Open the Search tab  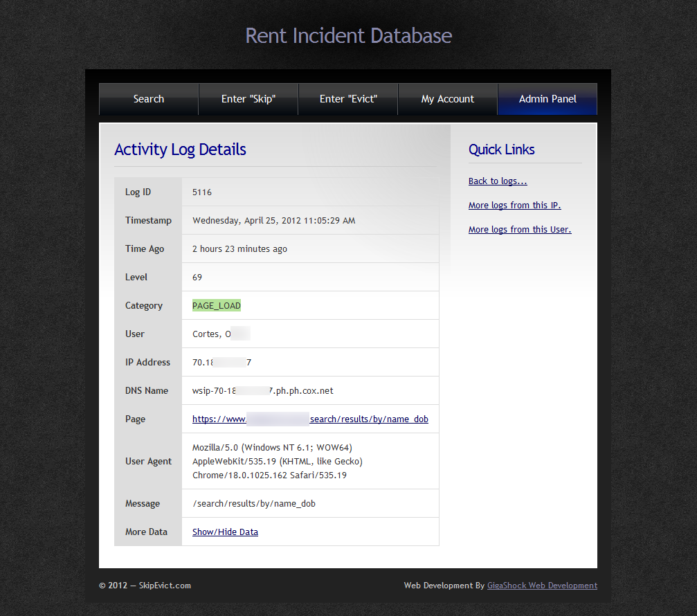(149, 99)
